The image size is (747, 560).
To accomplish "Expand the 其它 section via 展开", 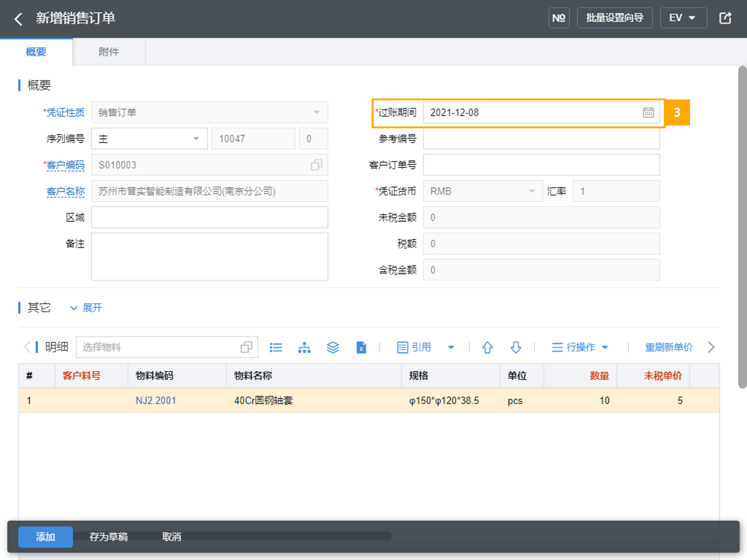I will [x=86, y=308].
